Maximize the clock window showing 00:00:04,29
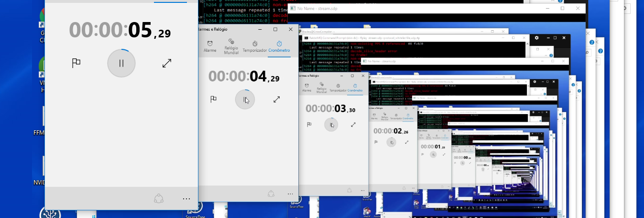This screenshot has width=644, height=218. tap(275, 29)
